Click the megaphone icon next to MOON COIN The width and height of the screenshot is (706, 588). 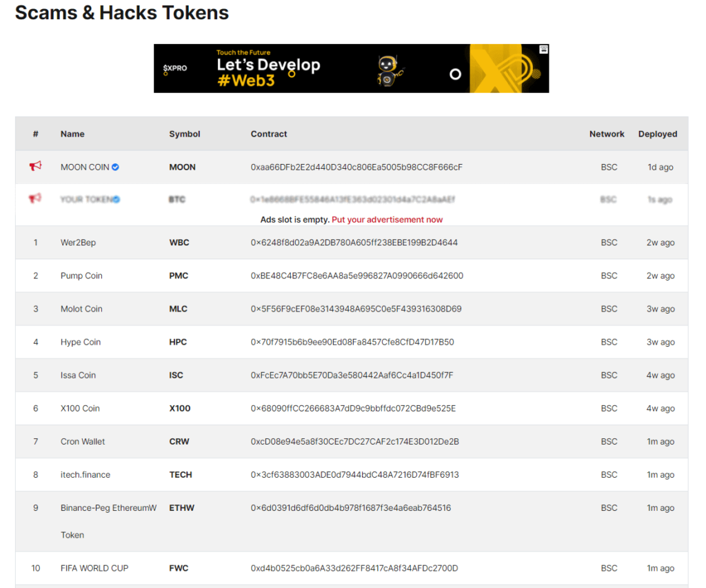coord(35,166)
